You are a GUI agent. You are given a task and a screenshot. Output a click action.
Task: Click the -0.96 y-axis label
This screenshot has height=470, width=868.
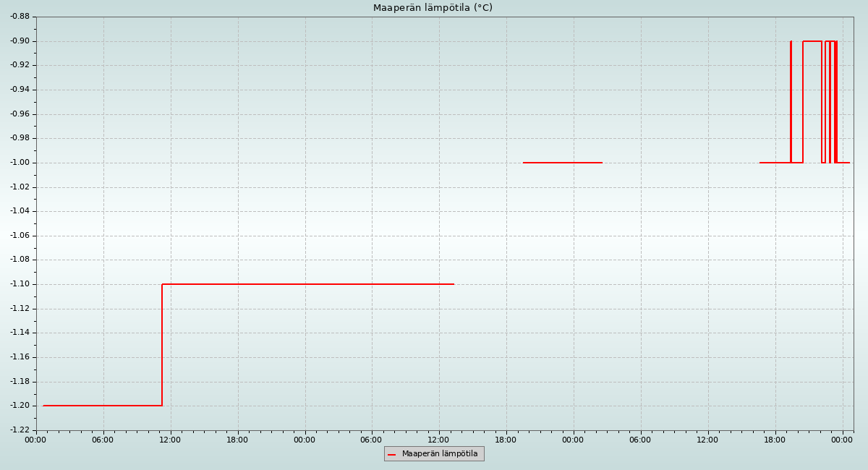point(20,114)
